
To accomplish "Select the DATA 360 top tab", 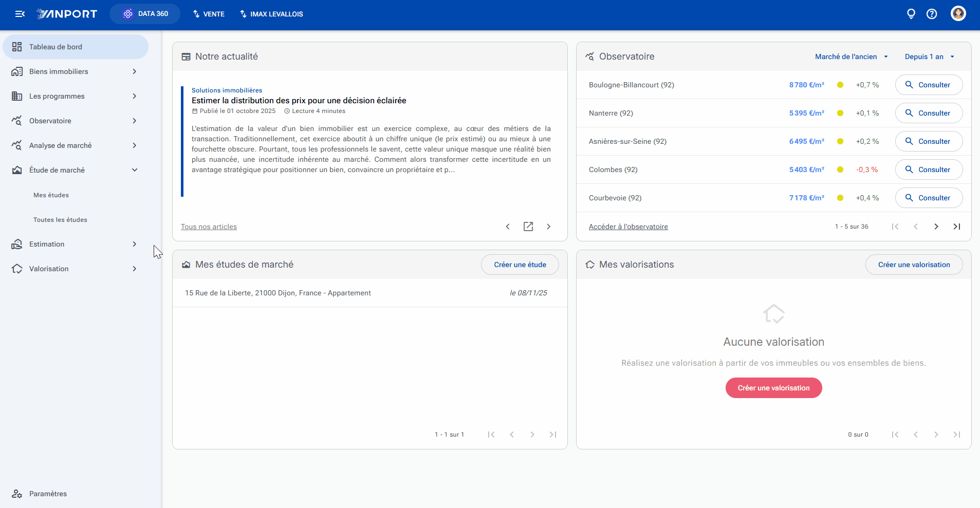I will pyautogui.click(x=145, y=14).
